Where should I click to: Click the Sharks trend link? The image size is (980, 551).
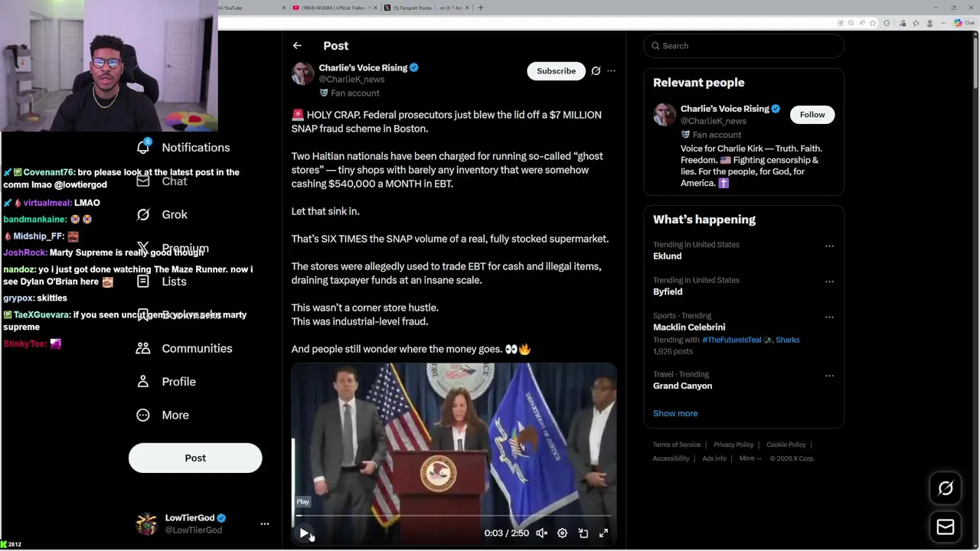point(787,340)
